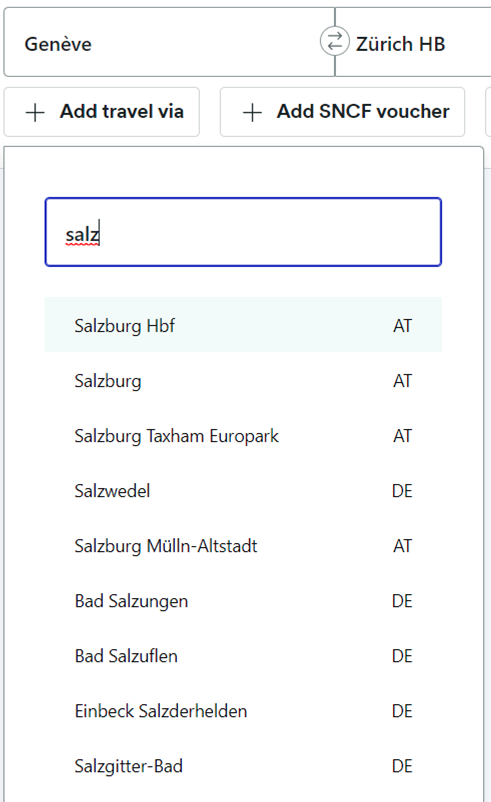This screenshot has width=491, height=802.
Task: Click the partially visible button right of SNCF voucher
Action: 488,112
